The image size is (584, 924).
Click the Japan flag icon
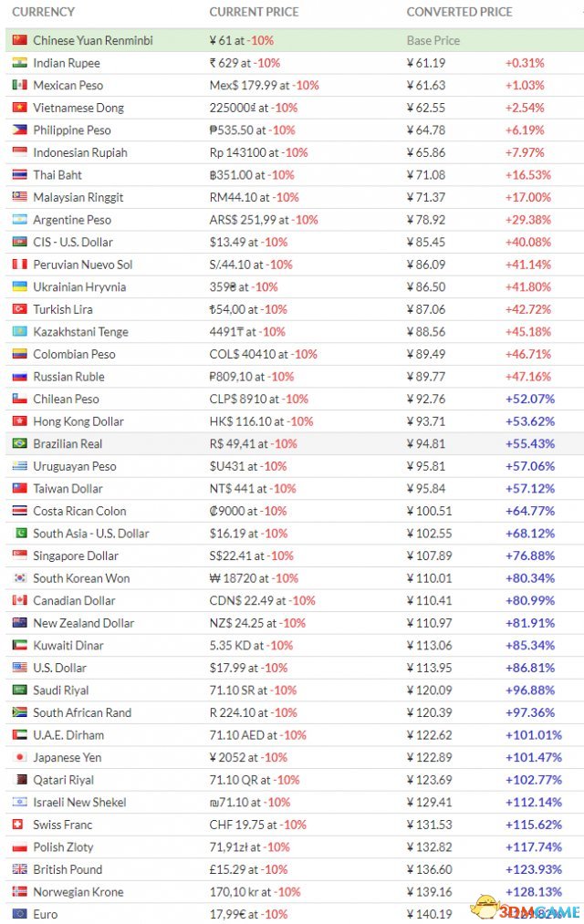point(19,757)
